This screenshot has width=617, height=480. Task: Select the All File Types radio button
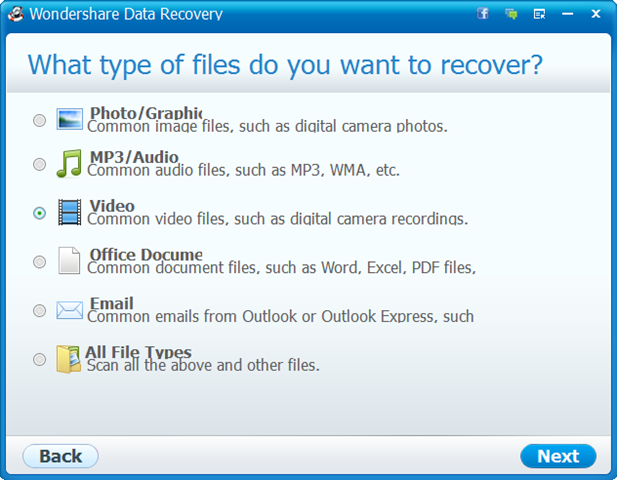39,359
